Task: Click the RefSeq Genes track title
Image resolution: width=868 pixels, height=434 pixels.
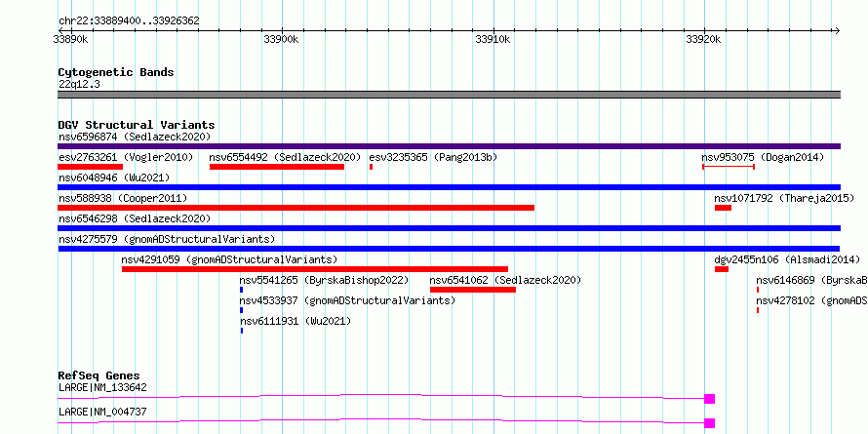Action: click(x=99, y=375)
